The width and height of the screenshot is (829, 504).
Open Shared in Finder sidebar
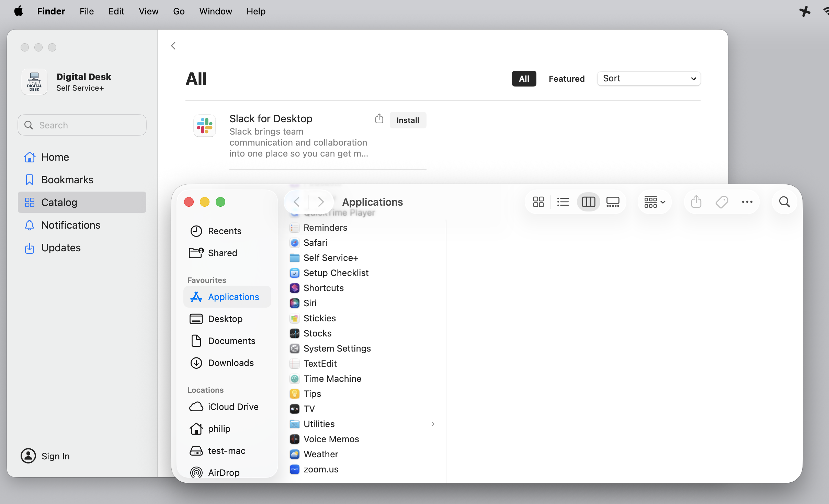(227, 253)
